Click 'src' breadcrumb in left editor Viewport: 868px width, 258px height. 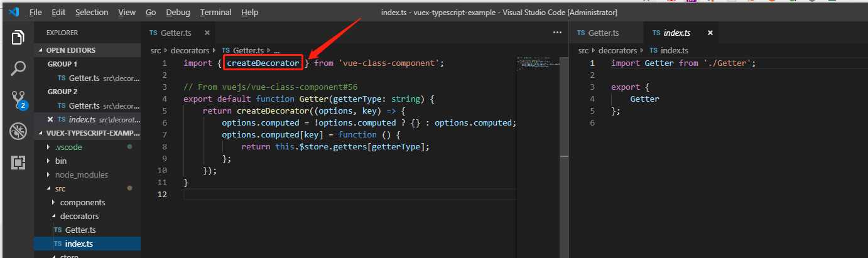[x=156, y=50]
